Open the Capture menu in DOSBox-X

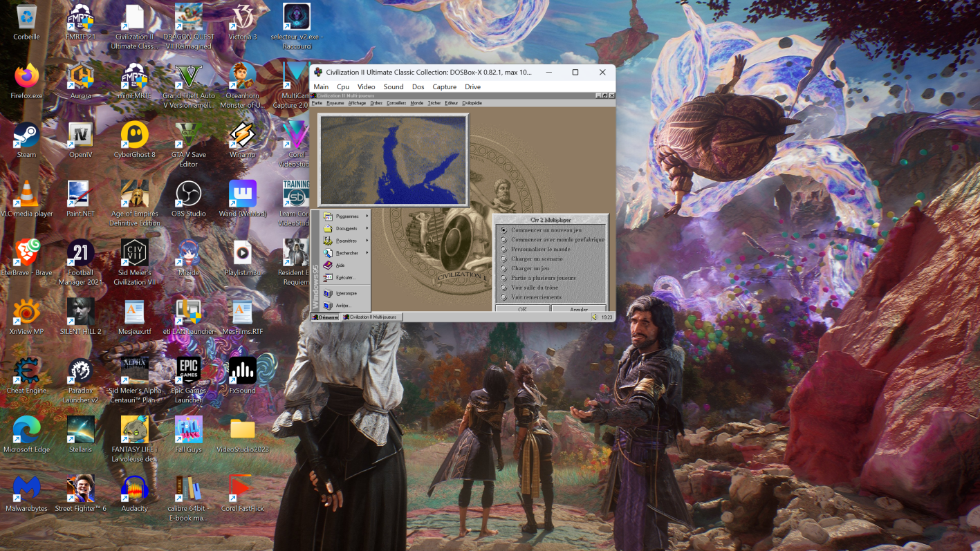pyautogui.click(x=445, y=87)
